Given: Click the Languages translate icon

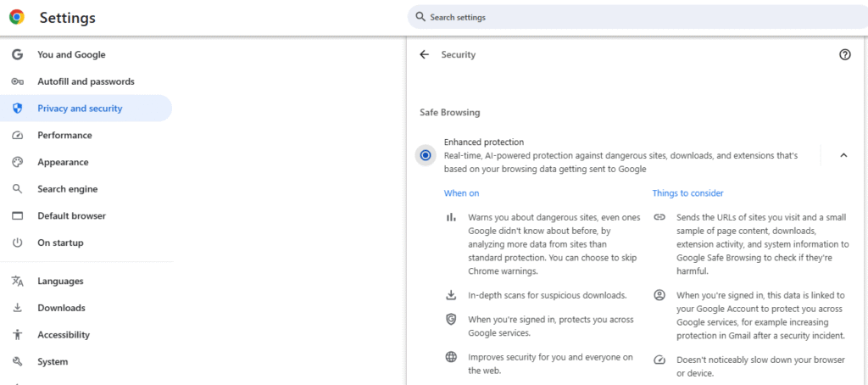Looking at the screenshot, I should point(18,281).
